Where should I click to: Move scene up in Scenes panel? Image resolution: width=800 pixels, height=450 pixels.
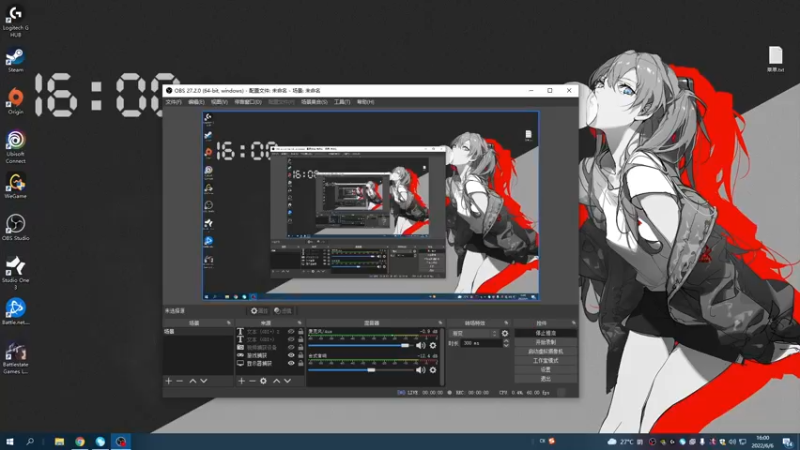tap(193, 381)
